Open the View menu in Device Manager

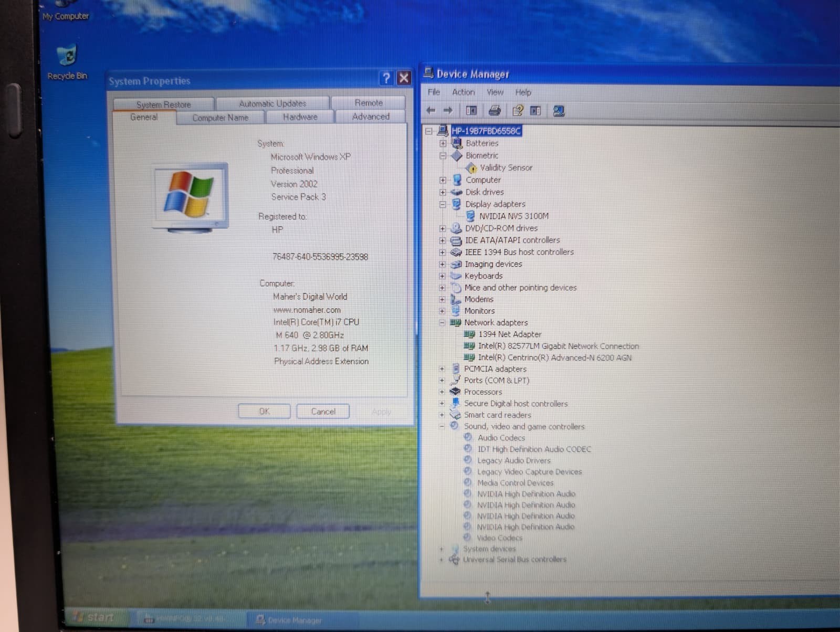(x=495, y=92)
